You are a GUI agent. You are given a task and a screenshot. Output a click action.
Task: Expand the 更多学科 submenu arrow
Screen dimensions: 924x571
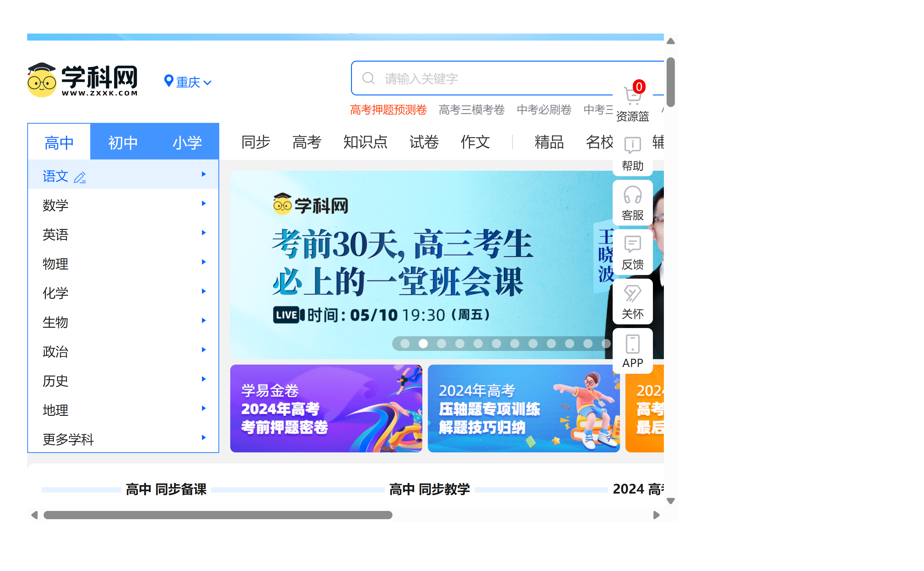204,438
